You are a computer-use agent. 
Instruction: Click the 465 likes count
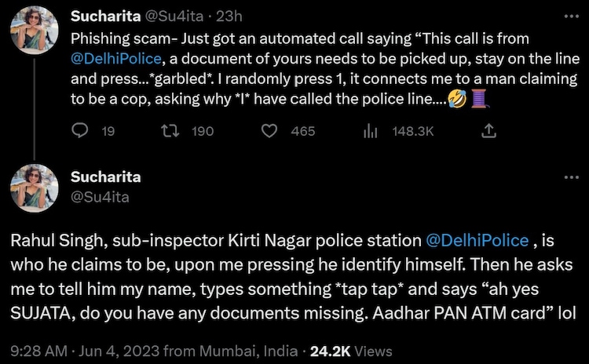(302, 131)
